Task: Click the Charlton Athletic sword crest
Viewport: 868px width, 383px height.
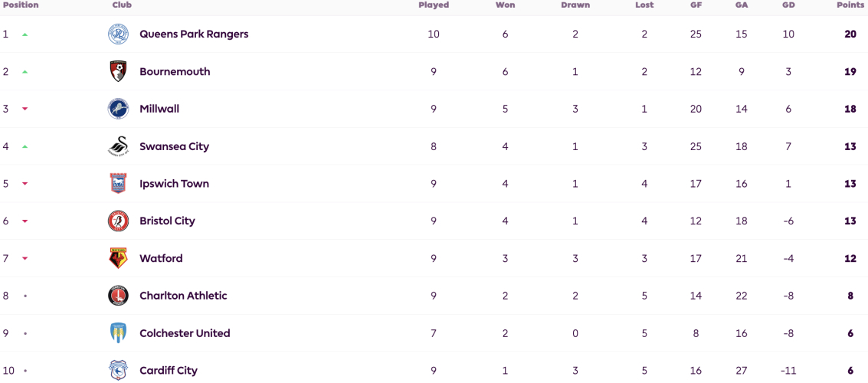Action: [x=119, y=296]
